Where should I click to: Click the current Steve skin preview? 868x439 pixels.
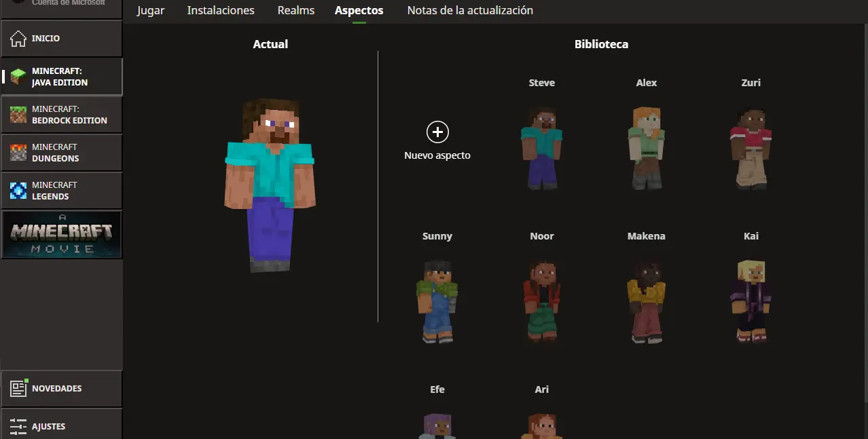click(270, 185)
